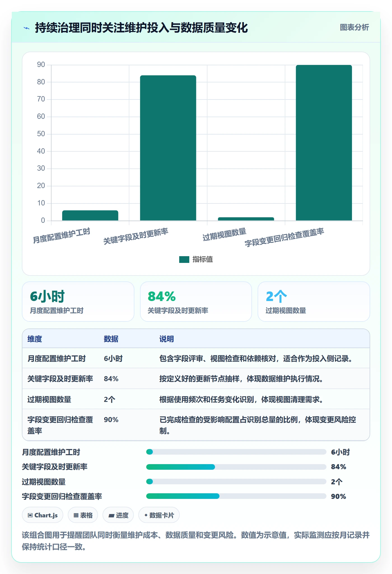Click the 数据 table column header
Viewport: 392px width, 574px height.
point(111,339)
